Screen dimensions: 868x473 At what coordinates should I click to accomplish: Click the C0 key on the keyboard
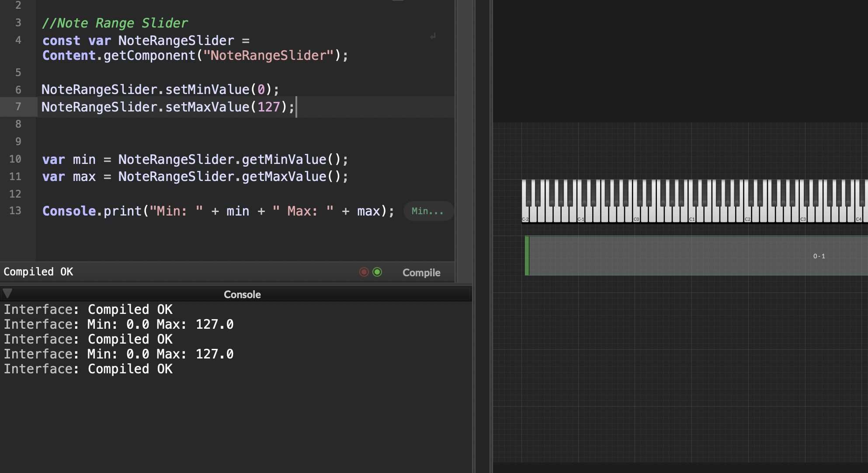[x=636, y=214]
